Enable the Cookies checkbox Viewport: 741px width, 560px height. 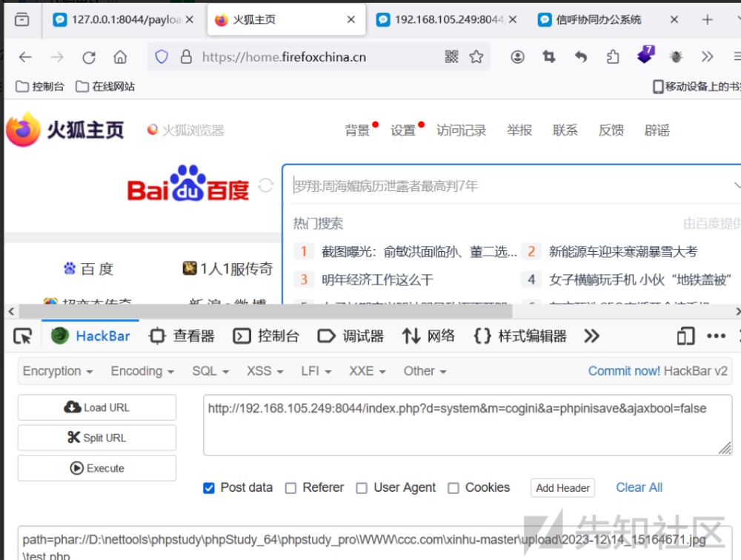[453, 488]
